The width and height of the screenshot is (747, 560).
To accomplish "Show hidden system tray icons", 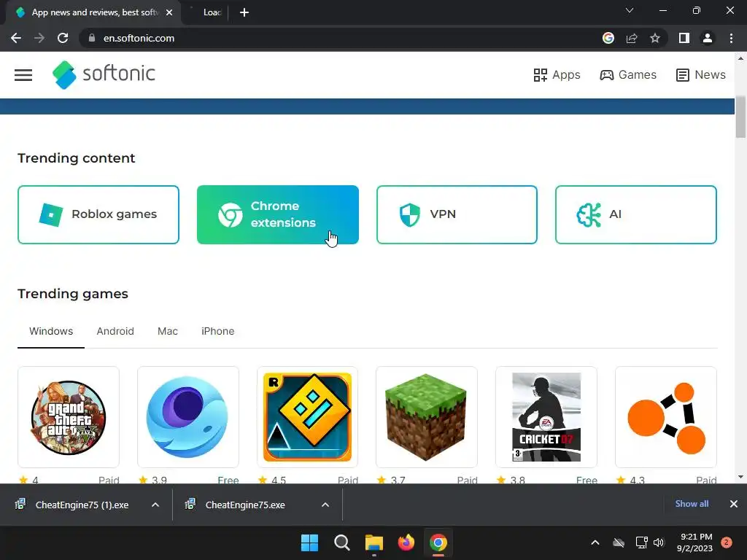I will pos(595,542).
